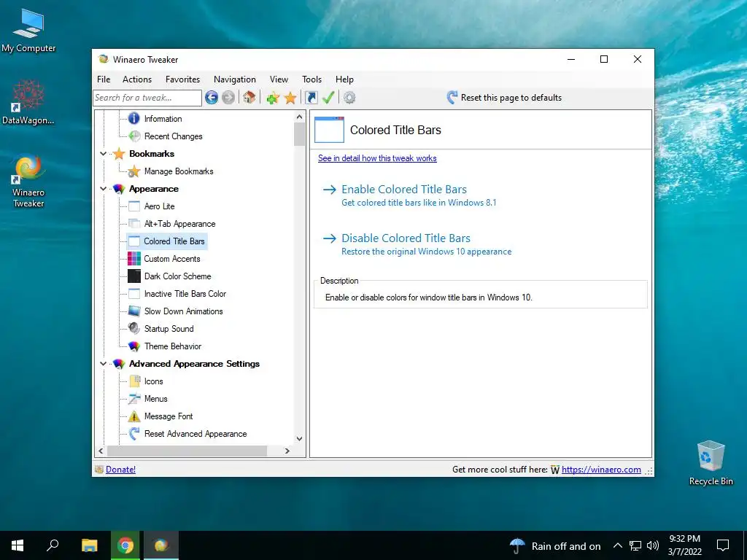
Task: Click Disable Colored Title Bars
Action: pyautogui.click(x=406, y=238)
